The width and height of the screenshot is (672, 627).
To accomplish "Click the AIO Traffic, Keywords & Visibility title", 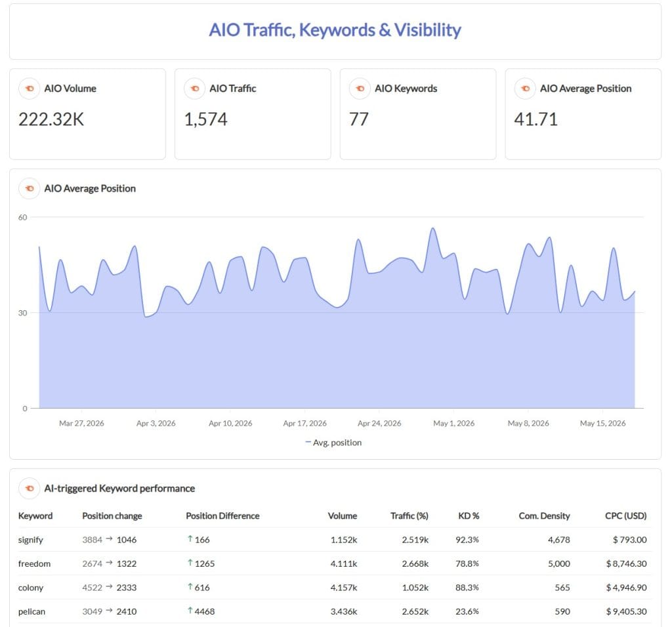I will (335, 30).
